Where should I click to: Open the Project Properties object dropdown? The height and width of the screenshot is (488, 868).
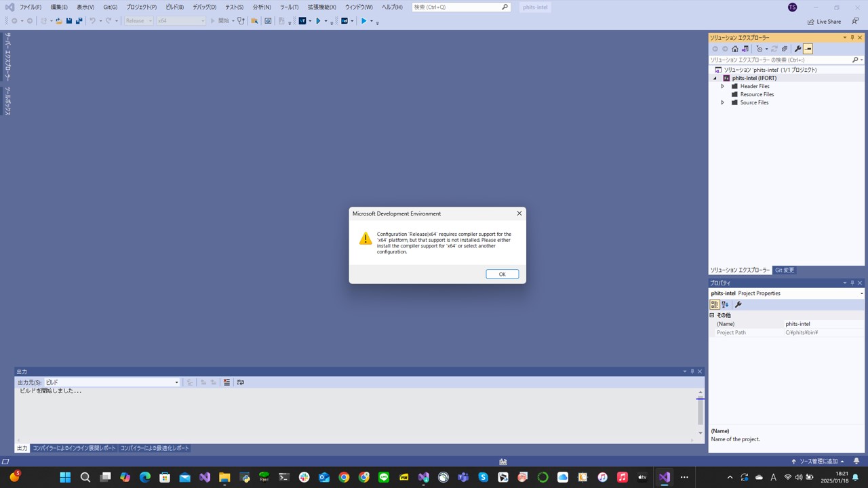(861, 293)
